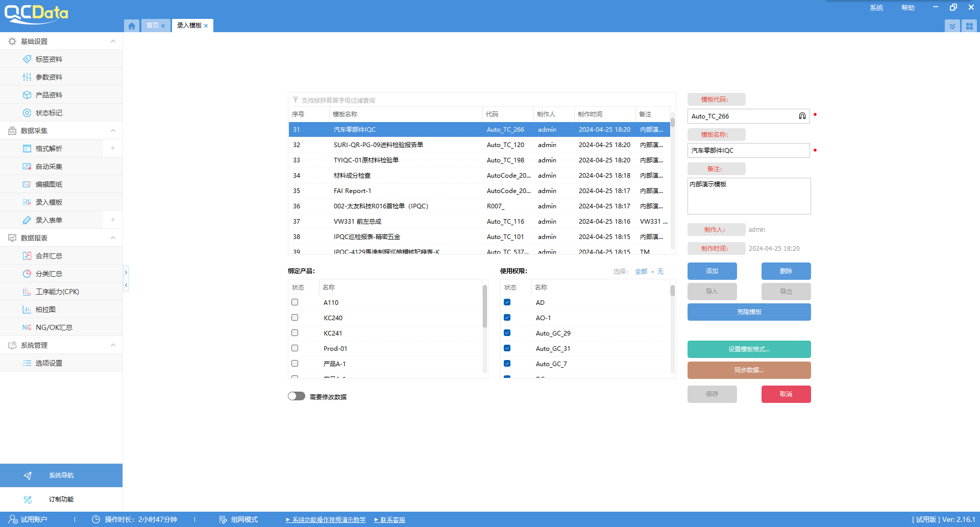
Task: Switch to the 首页 tab
Action: pos(152,26)
